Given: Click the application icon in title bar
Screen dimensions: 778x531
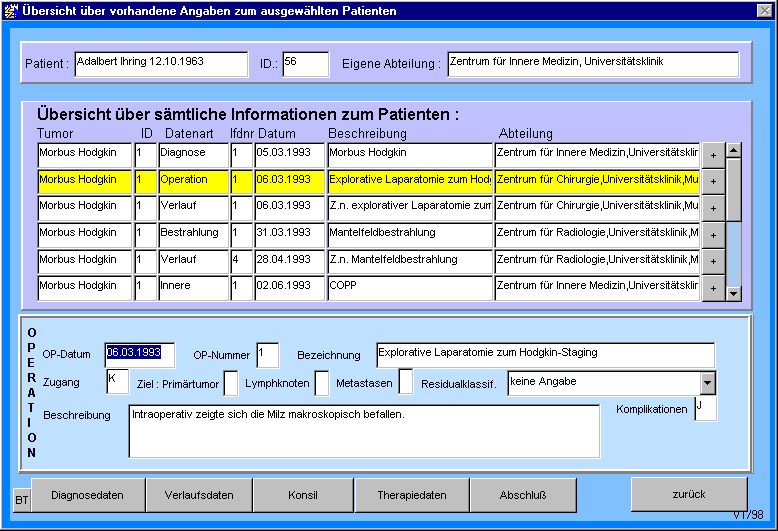Looking at the screenshot, I should click(11, 10).
